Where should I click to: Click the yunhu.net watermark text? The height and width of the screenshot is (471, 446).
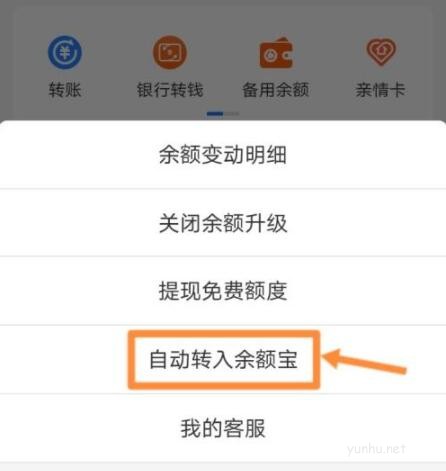(x=376, y=449)
